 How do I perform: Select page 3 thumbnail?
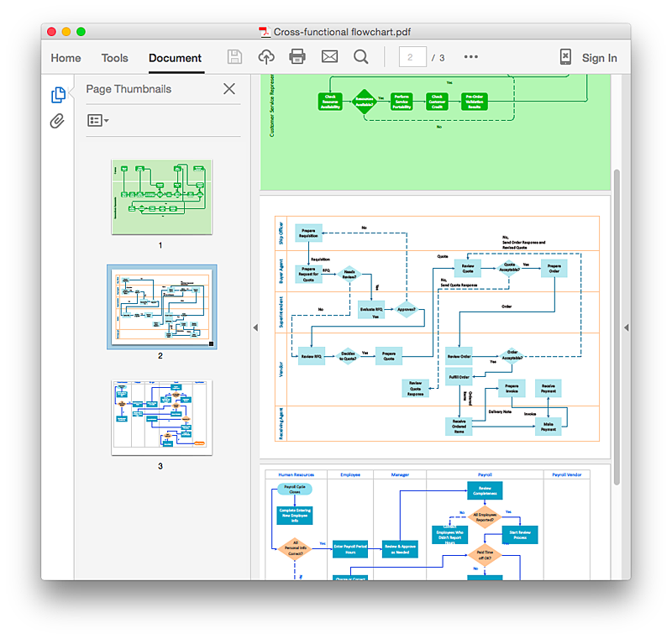[161, 417]
